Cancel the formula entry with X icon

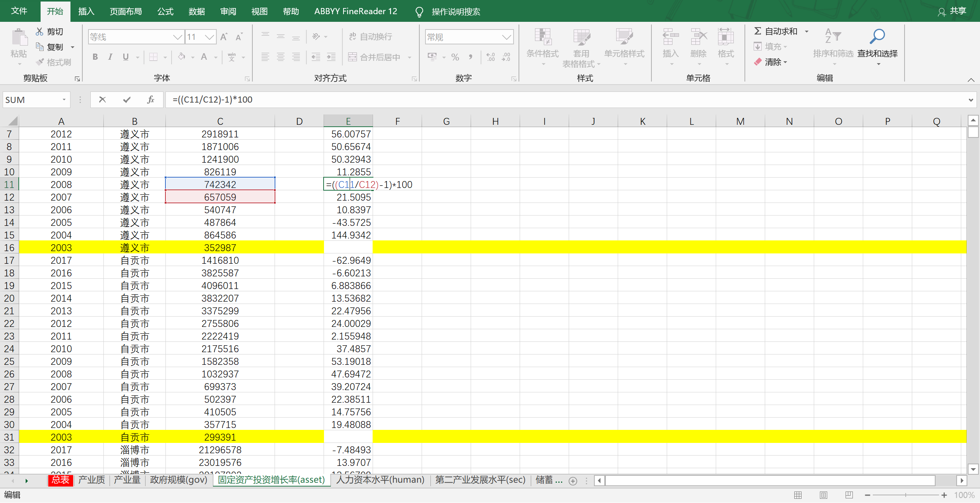[x=102, y=100]
